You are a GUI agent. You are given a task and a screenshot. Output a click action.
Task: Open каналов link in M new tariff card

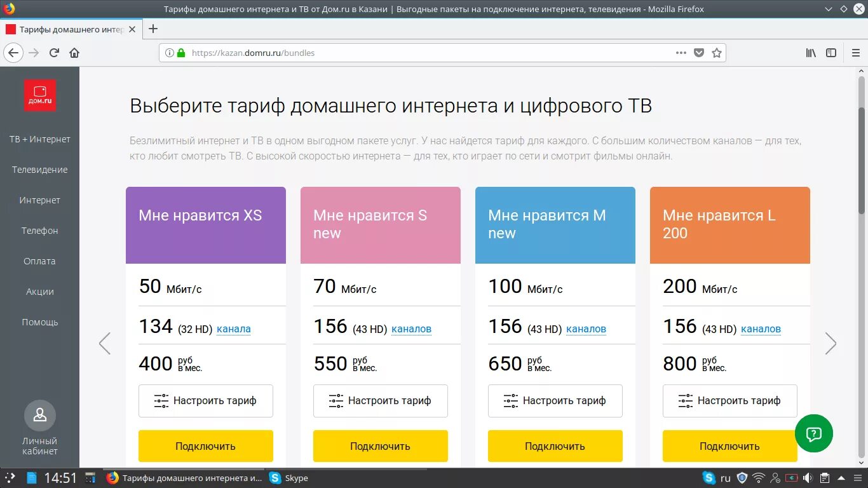pos(587,329)
